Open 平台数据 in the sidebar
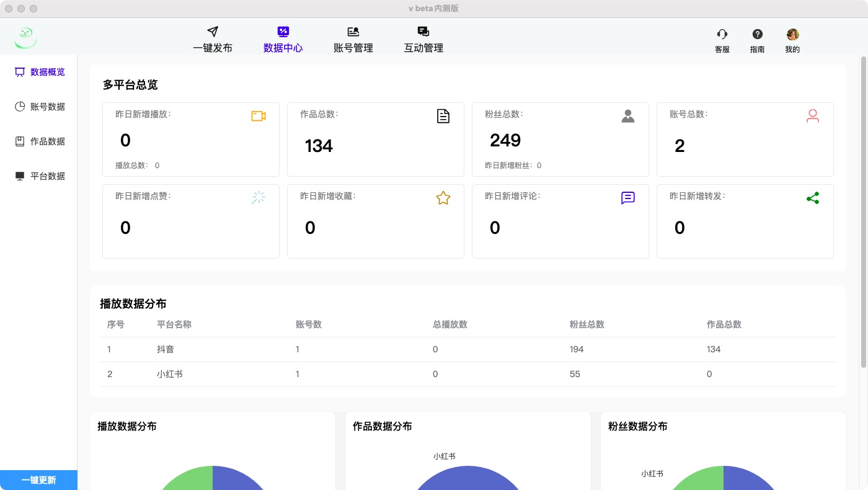The image size is (868, 490). click(40, 176)
